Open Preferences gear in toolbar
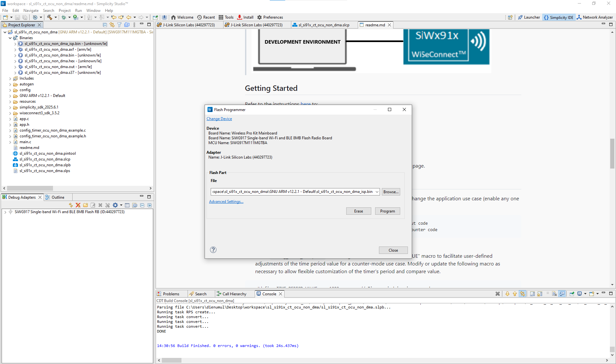 pyautogui.click(x=270, y=17)
